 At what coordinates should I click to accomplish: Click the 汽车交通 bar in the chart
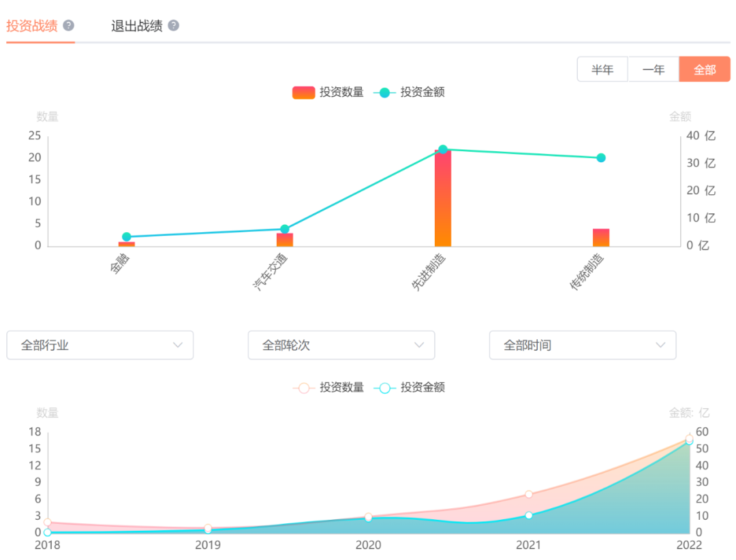click(x=285, y=240)
